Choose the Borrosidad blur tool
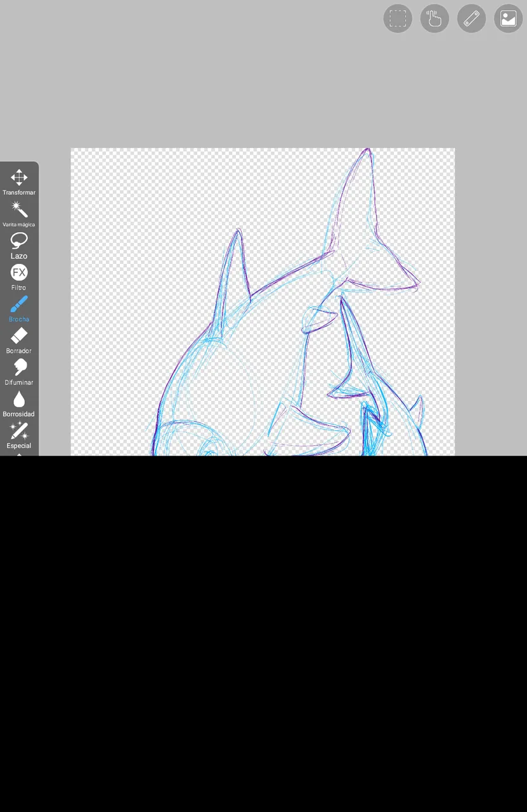This screenshot has height=812, width=527. (19, 404)
